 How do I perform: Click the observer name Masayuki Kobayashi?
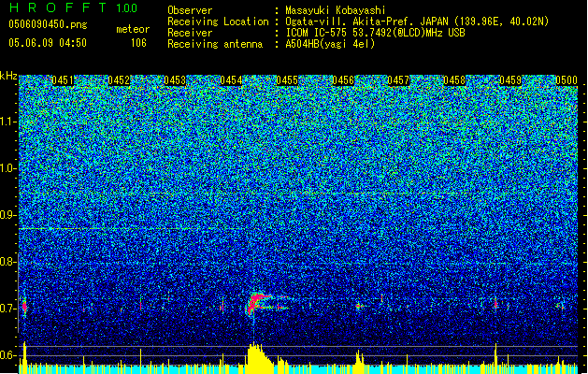pos(336,10)
